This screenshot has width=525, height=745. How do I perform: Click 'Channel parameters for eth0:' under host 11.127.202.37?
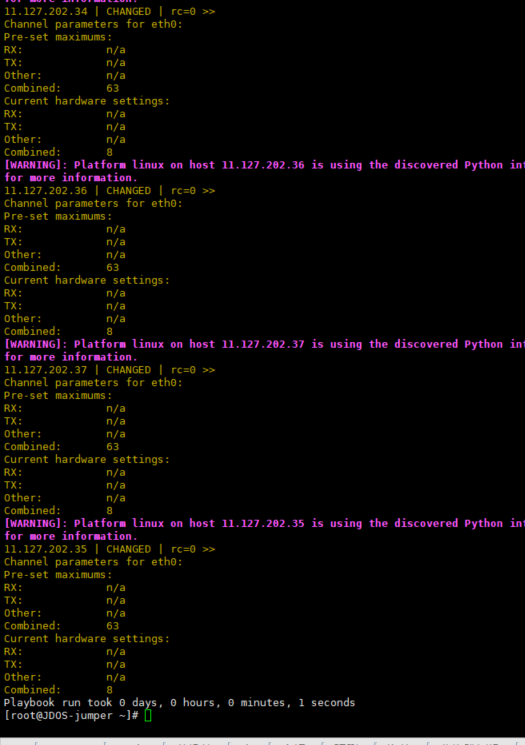pos(93,382)
